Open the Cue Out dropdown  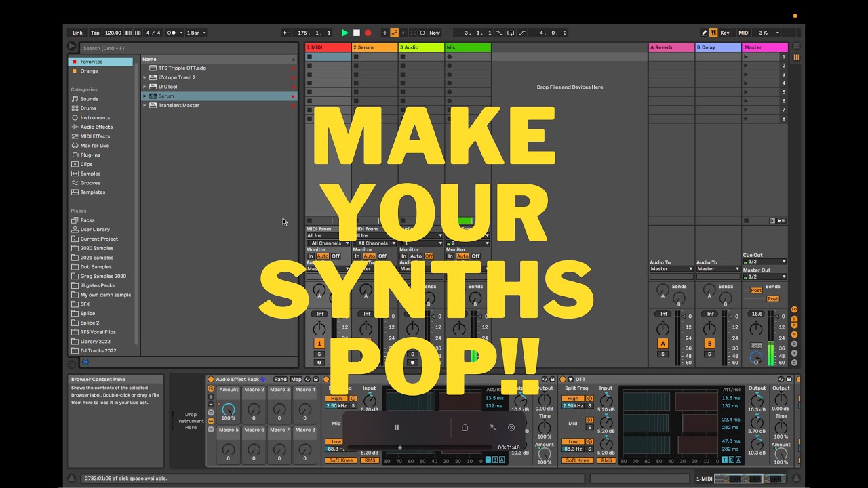(x=765, y=262)
